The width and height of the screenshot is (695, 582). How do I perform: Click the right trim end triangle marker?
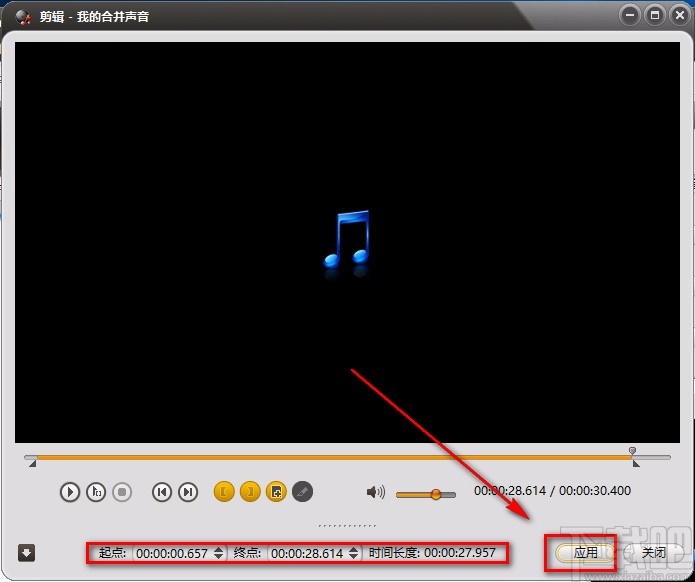point(636,464)
